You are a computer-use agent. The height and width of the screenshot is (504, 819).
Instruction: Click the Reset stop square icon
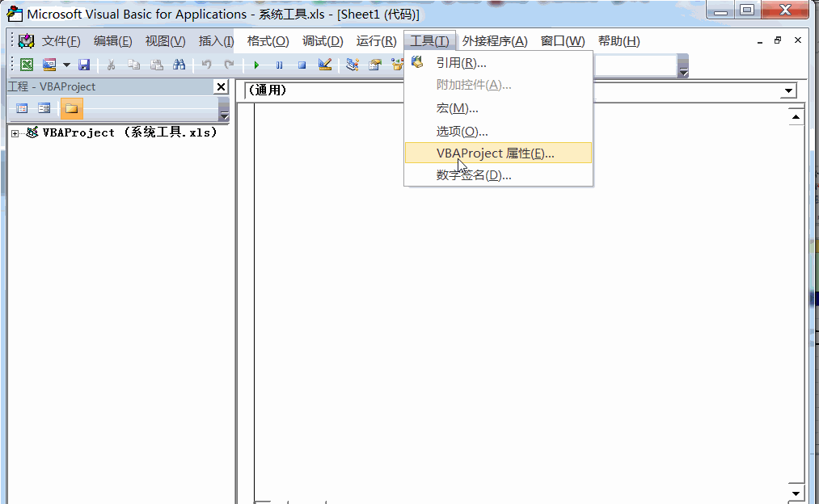click(302, 65)
